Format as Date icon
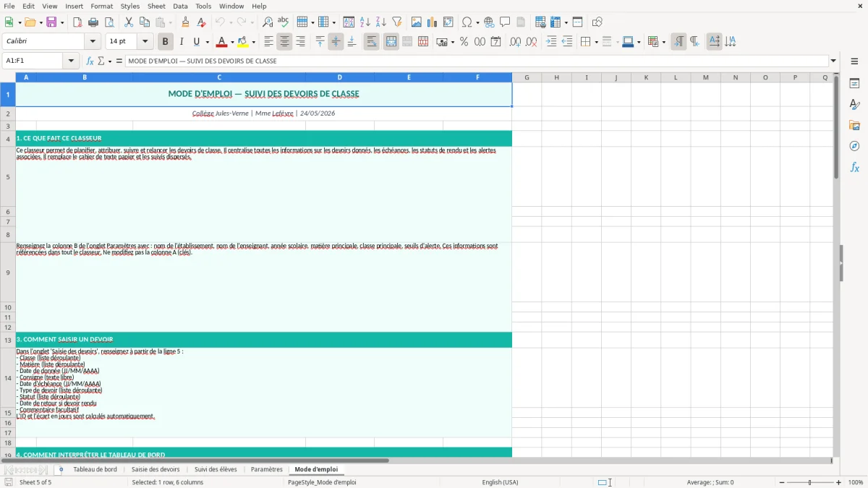 point(495,42)
